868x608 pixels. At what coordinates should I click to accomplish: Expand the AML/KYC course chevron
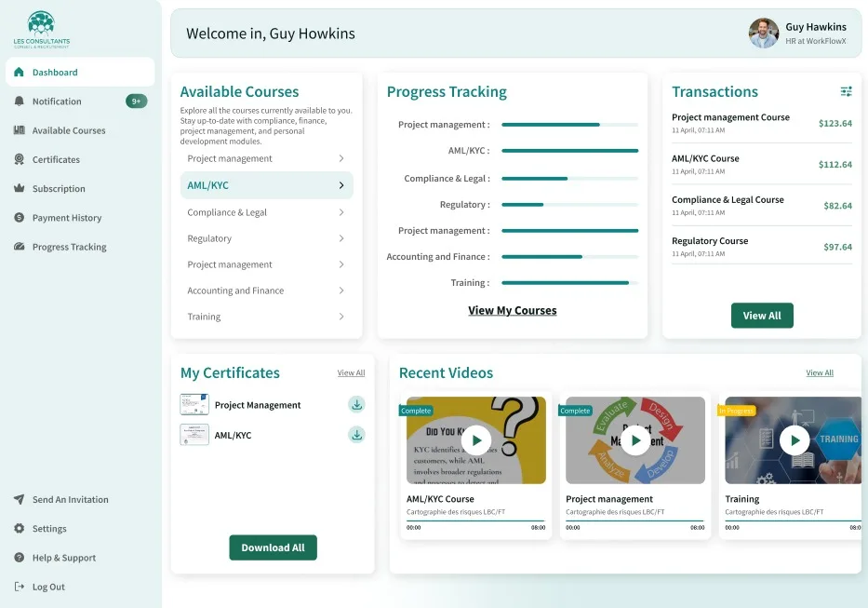coord(341,185)
